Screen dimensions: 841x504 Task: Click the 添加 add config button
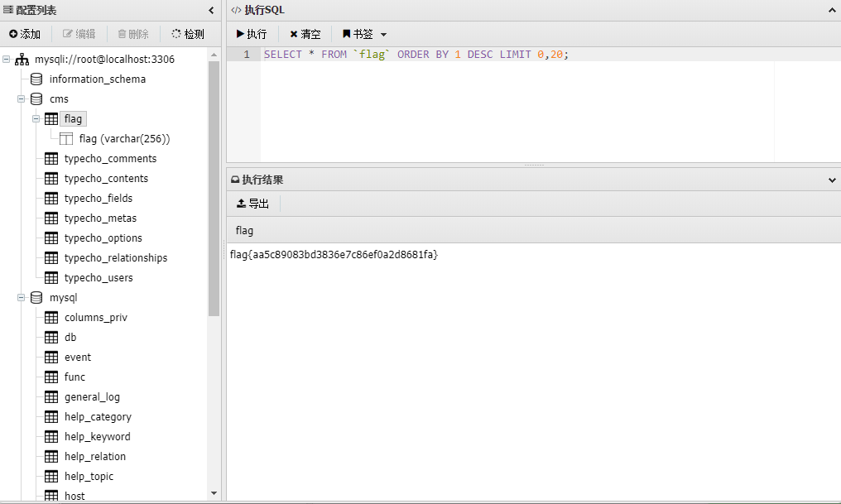(x=25, y=34)
